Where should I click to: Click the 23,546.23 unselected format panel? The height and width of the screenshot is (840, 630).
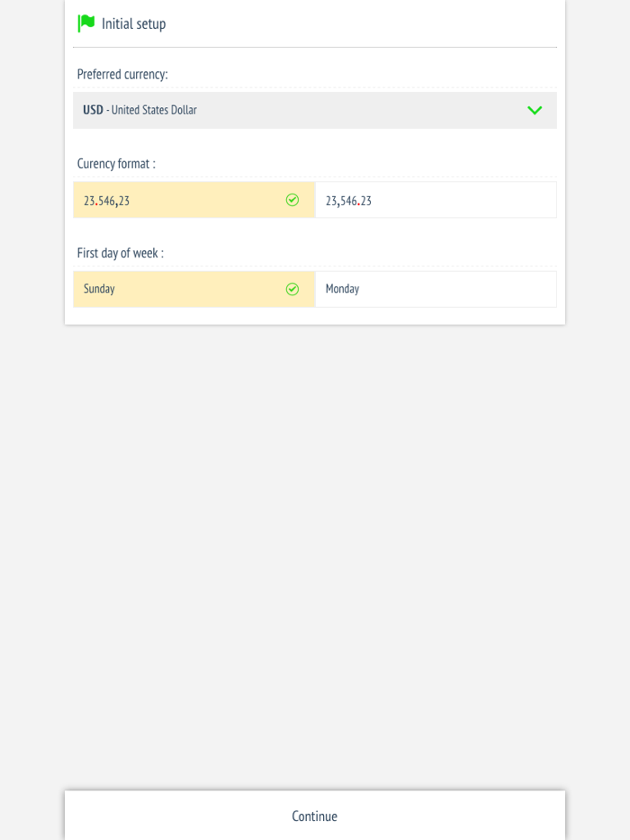436,200
